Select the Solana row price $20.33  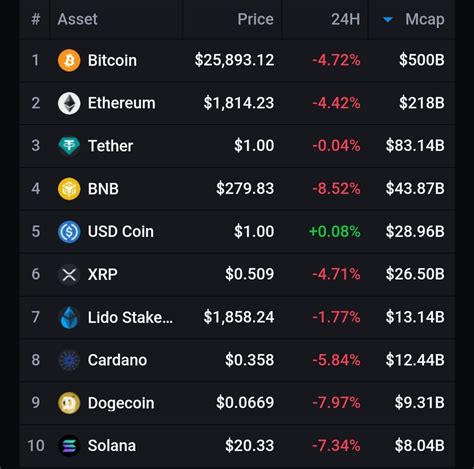pyautogui.click(x=249, y=446)
